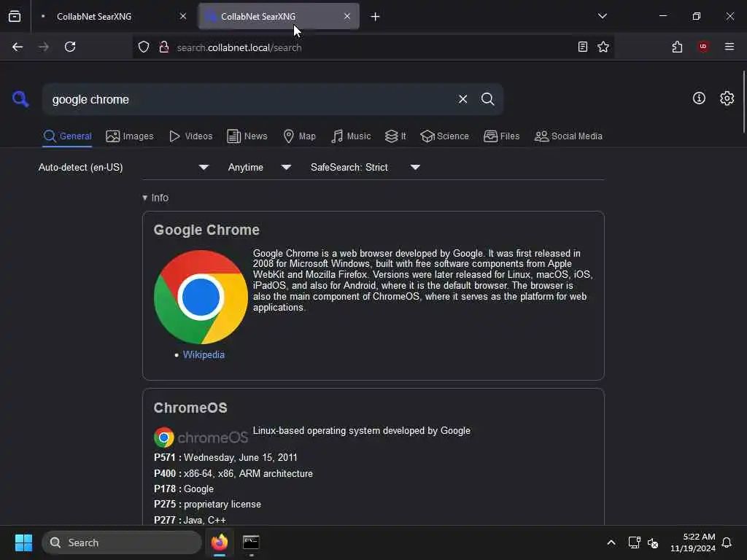This screenshot has height=560, width=747.
Task: Open the Anytime time range dropdown
Action: [x=260, y=167]
